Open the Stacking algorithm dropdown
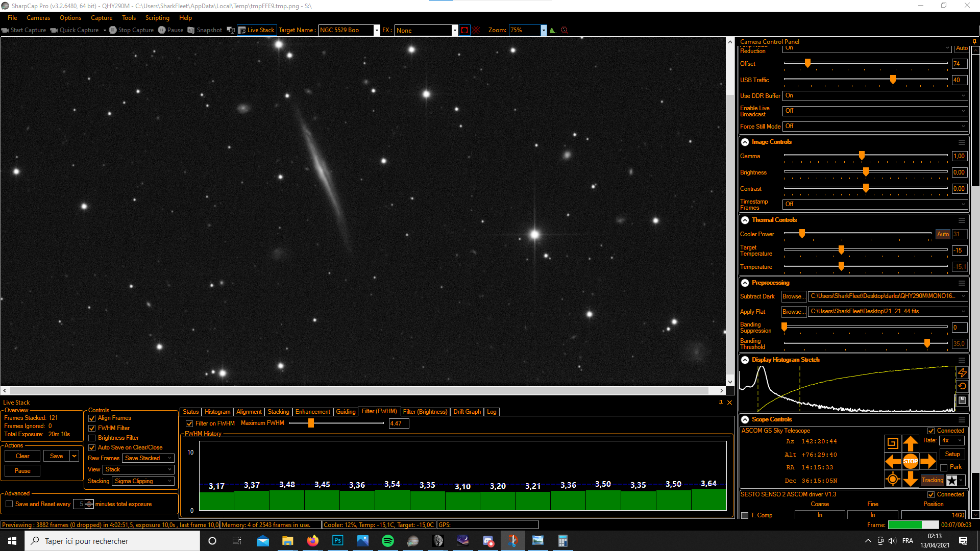 [x=144, y=481]
